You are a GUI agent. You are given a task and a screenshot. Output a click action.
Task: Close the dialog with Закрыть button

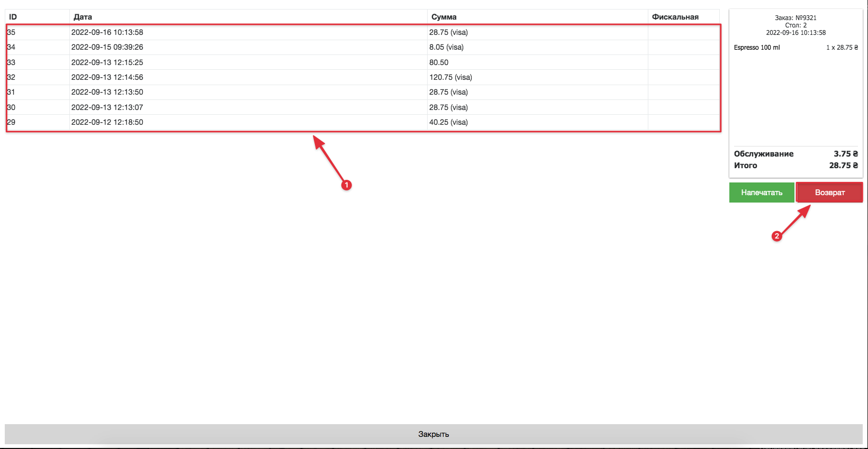pyautogui.click(x=433, y=434)
